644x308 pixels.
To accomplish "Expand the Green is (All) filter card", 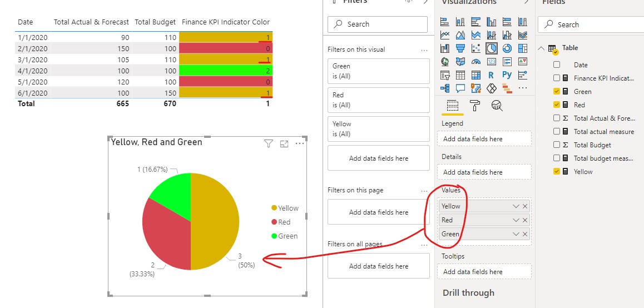I will tap(378, 71).
